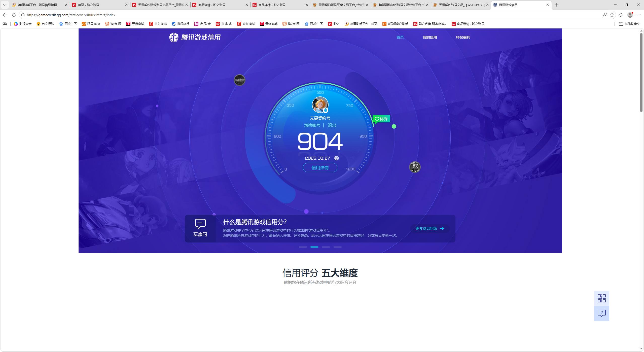Click the dark game avatar bubble upper left

coord(239,80)
